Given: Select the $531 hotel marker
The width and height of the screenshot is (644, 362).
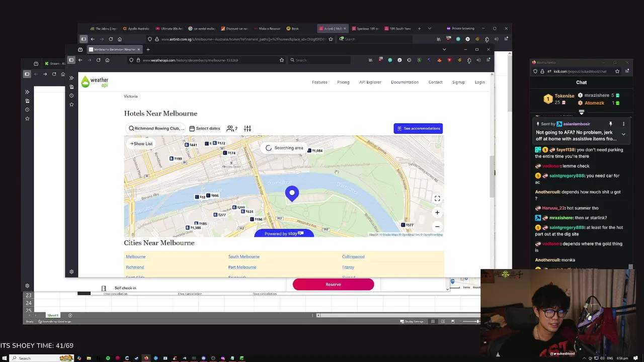Looking at the screenshot, I should pyautogui.click(x=248, y=211).
